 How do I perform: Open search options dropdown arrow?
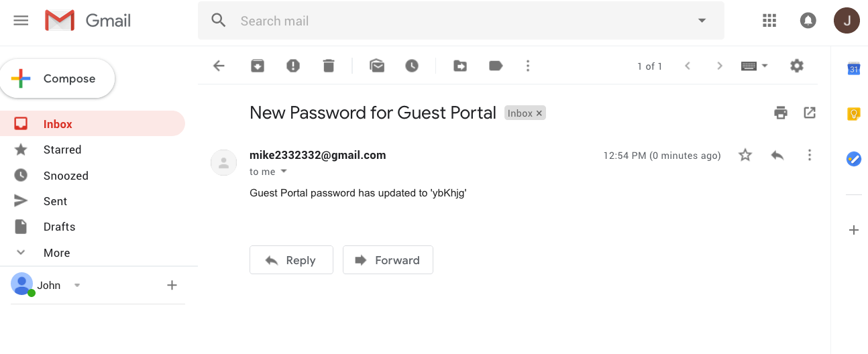[x=702, y=21]
